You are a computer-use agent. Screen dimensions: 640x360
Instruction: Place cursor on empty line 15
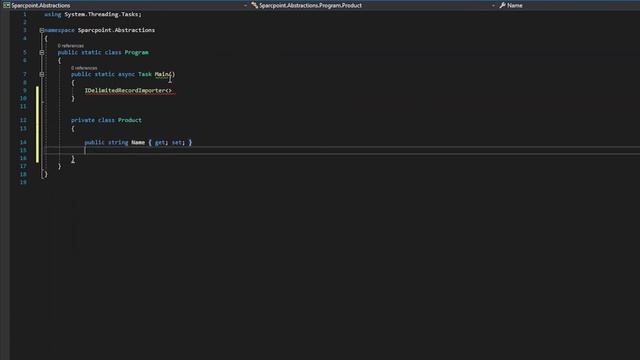click(x=342, y=150)
